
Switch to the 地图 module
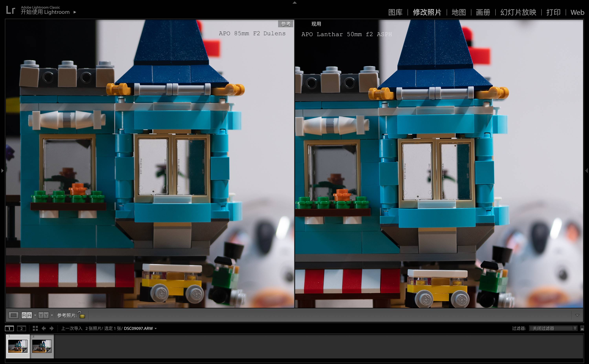(x=458, y=12)
